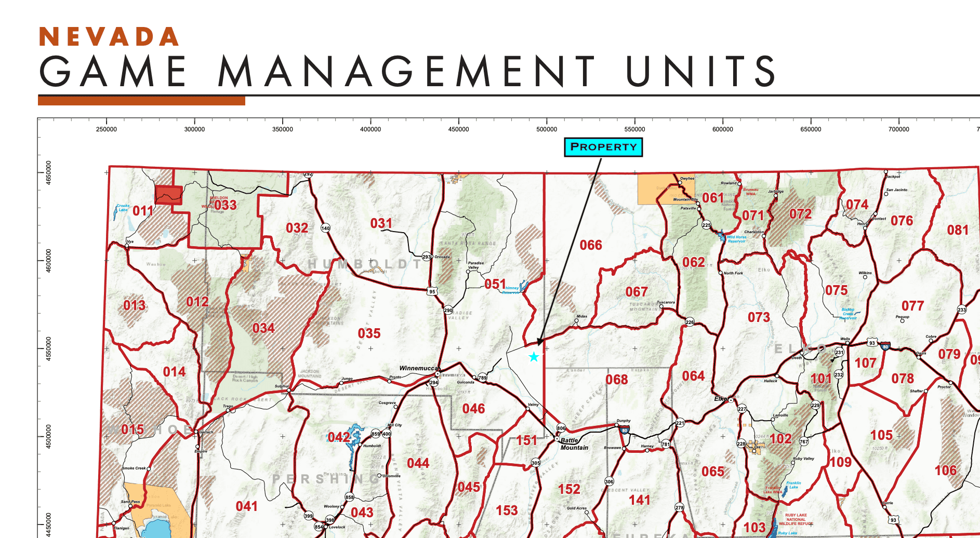980x538 pixels.
Task: Click unit label 067
Action: pos(637,292)
